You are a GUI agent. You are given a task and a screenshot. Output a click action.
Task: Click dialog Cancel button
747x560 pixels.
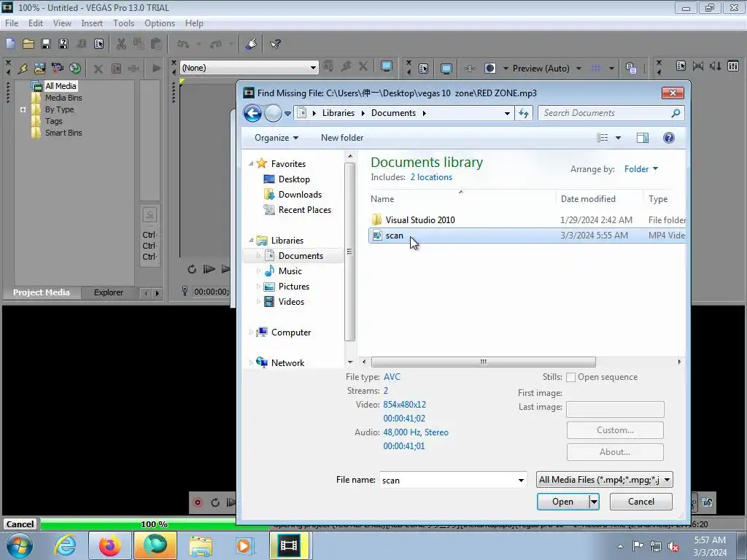640,502
